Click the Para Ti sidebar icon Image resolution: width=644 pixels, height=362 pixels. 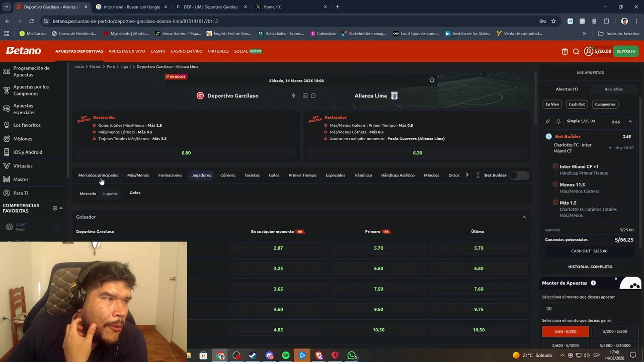click(7, 193)
